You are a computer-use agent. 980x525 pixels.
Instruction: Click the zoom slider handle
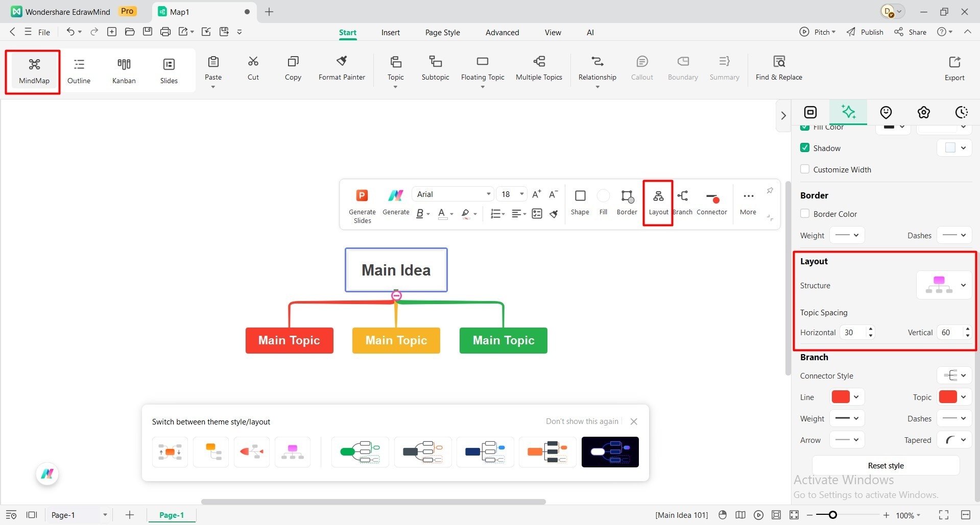(832, 515)
